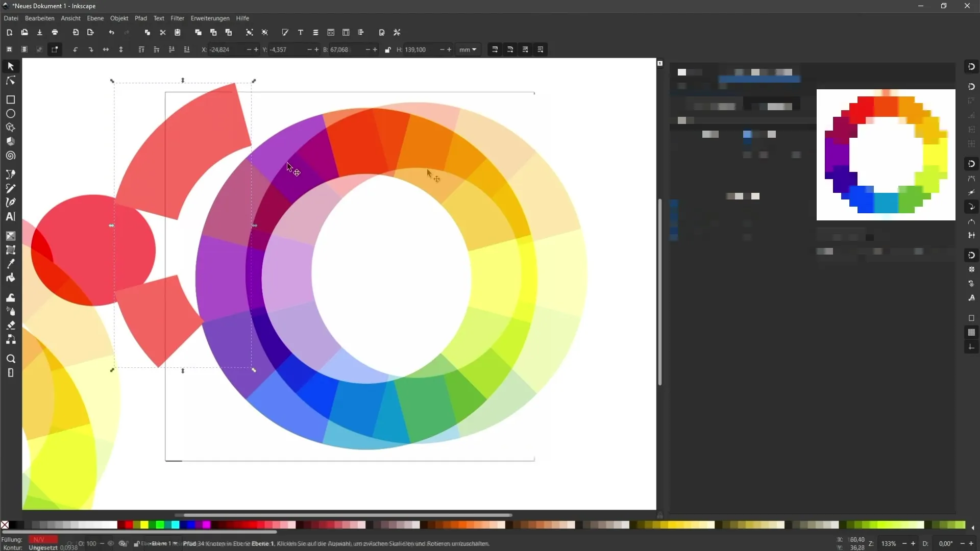Activate the Zoom tool
This screenshot has width=980, height=551.
click(x=10, y=359)
